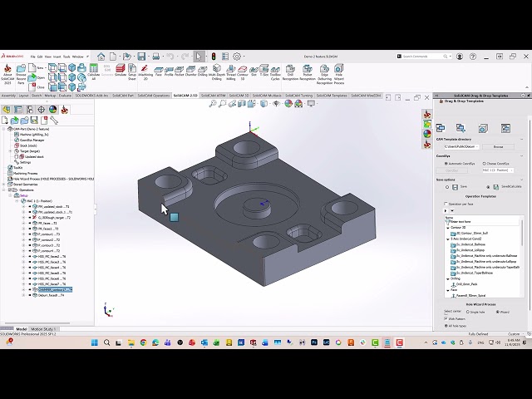Add a Drilling operation
The height and width of the screenshot is (399, 532).
[x=203, y=71]
